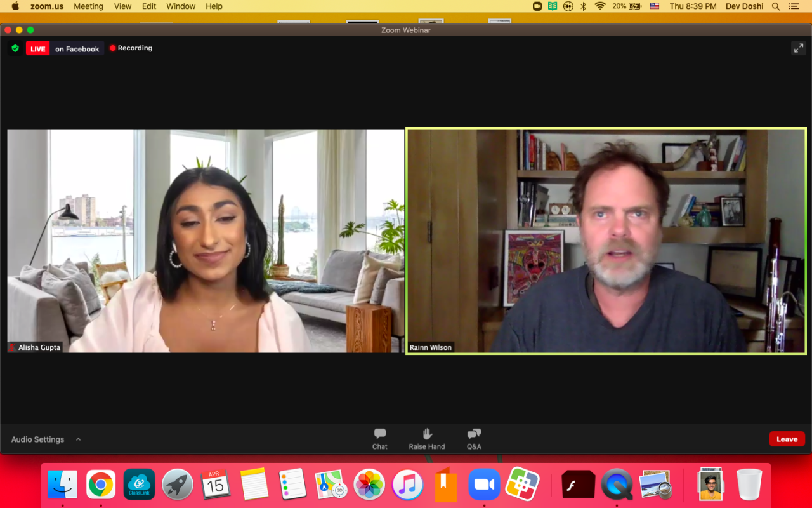Expand the caret next to Audio Settings
812x508 pixels.
(78, 439)
